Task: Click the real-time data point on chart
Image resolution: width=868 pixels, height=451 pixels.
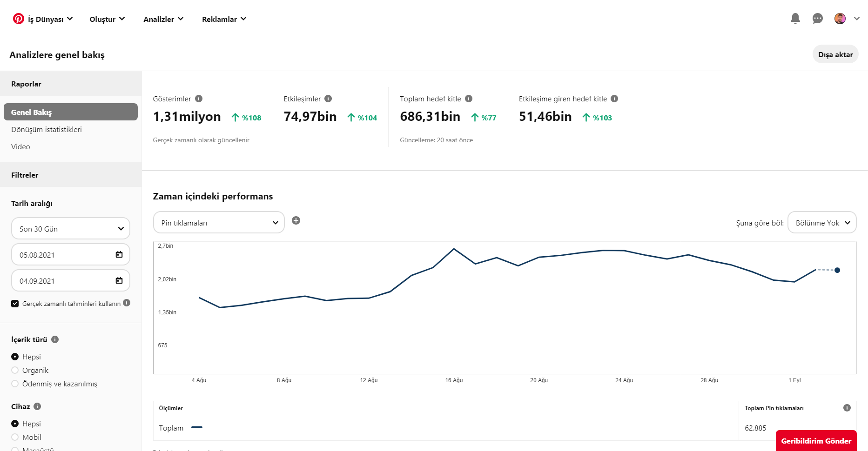Action: [837, 270]
